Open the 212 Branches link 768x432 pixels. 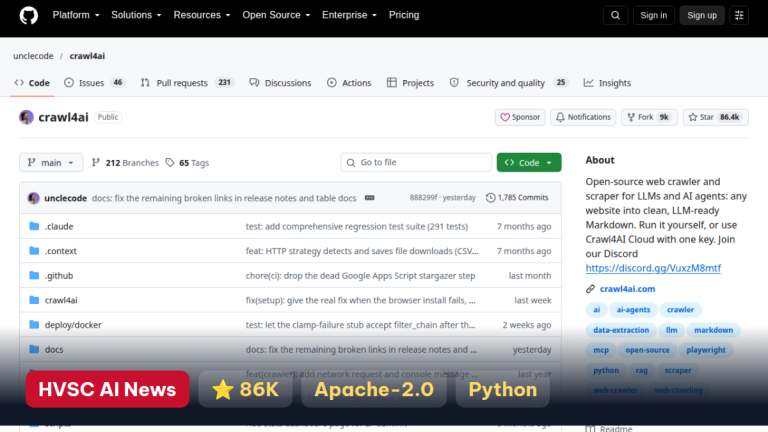point(125,163)
